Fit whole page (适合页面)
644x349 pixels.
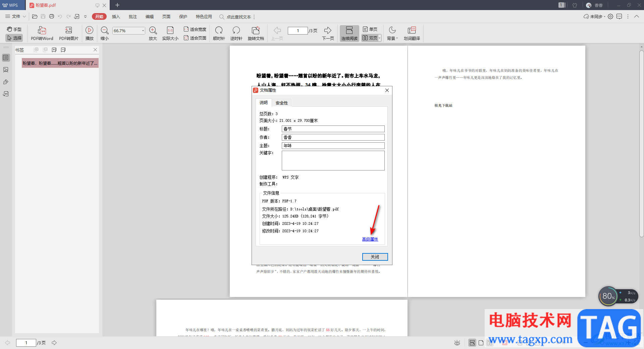point(195,38)
